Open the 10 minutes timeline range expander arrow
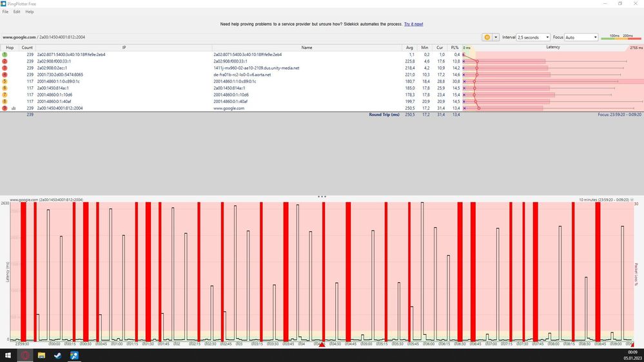Viewport: 644px width, 362px height. 632,200
